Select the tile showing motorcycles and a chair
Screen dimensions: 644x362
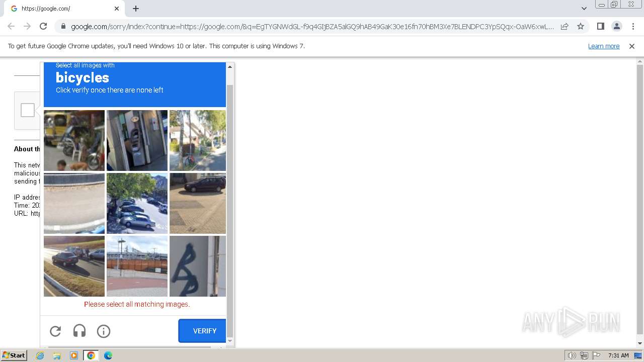pos(74,140)
